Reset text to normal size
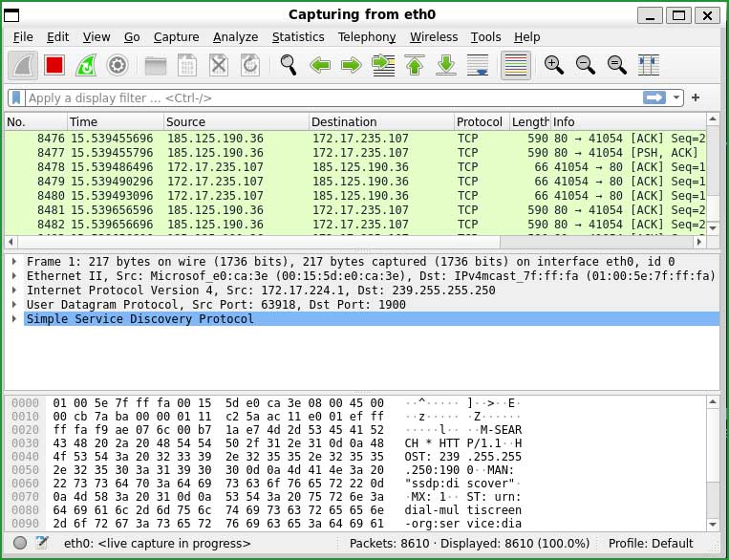 coord(617,65)
